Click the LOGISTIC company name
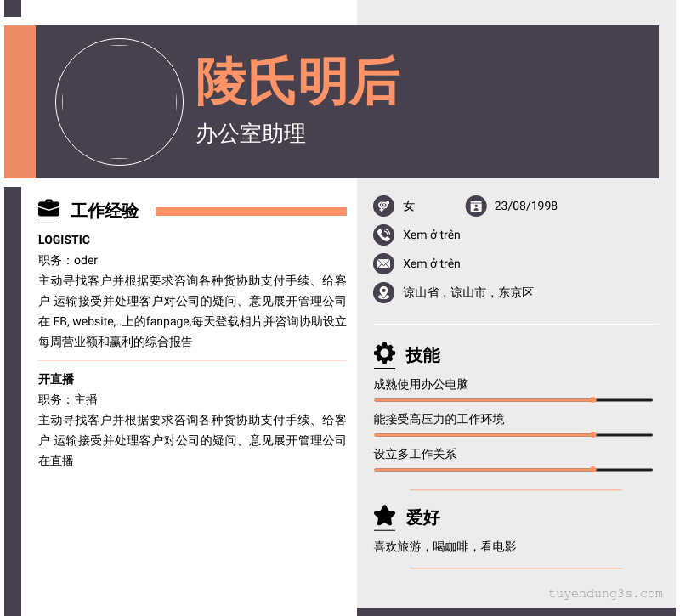This screenshot has width=680, height=616. [65, 240]
